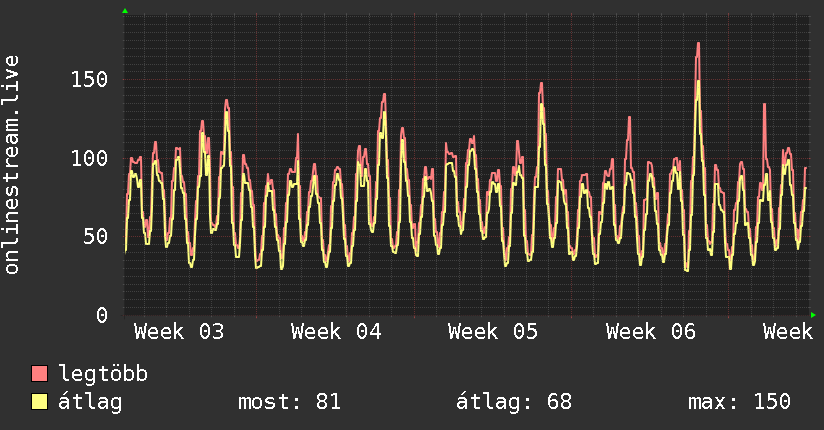This screenshot has width=824, height=430.
Task: Click the 'átlag: 68' average statistic
Action: point(513,402)
